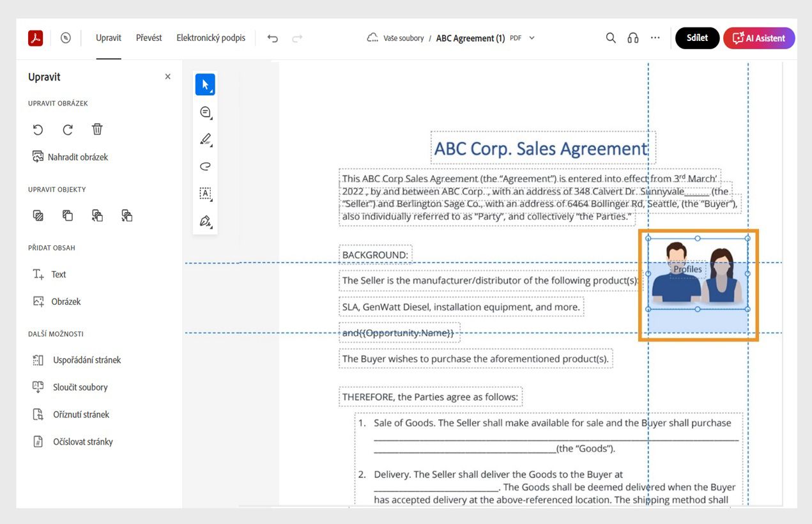
Task: Click Nahradit obrázek
Action: tap(70, 157)
